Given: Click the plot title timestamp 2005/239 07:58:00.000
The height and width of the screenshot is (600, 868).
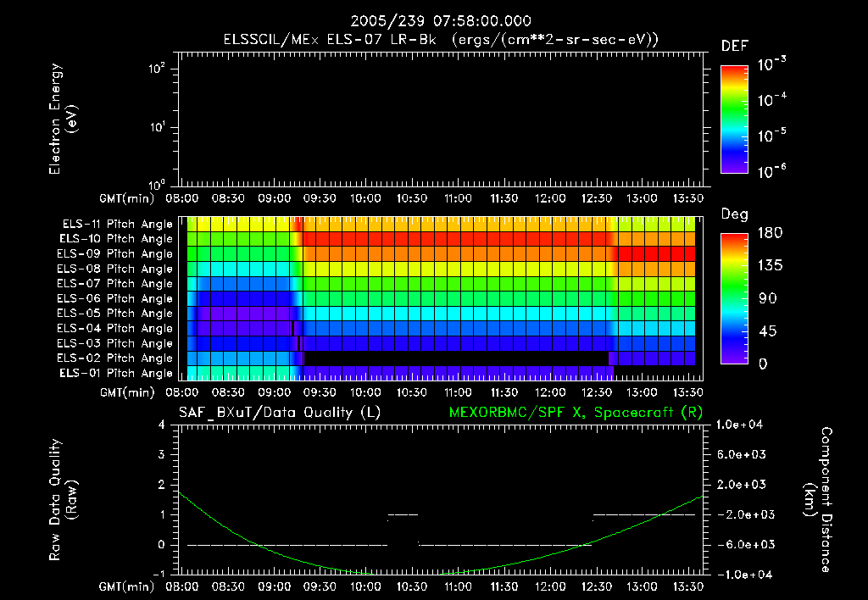Looking at the screenshot, I should pos(441,21).
